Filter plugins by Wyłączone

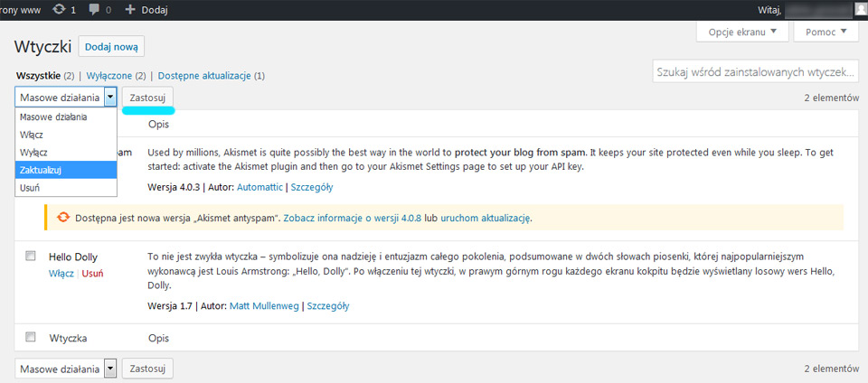108,75
